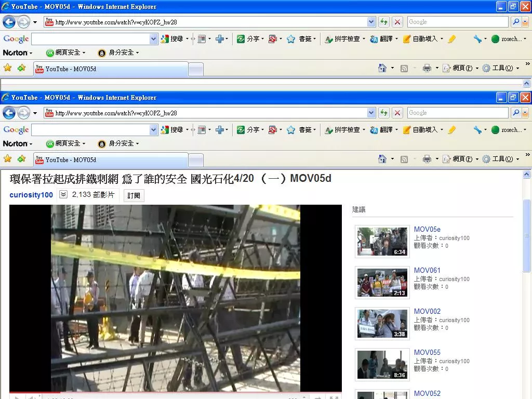Open suggested video MOV05e link
The width and height of the screenshot is (532, 399).
coord(427,229)
